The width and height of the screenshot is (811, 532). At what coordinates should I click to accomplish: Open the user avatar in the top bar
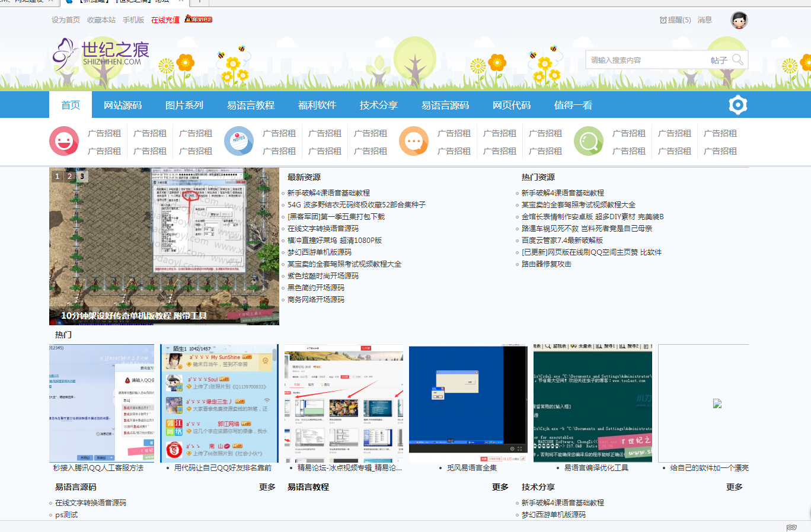739,20
